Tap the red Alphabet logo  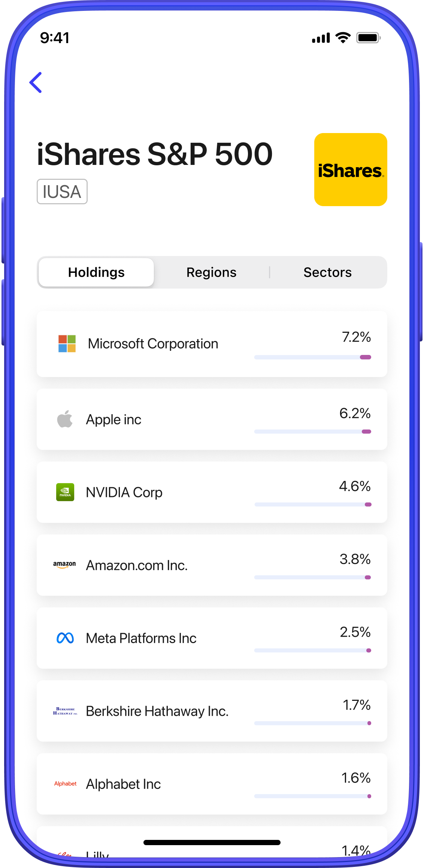(x=65, y=784)
